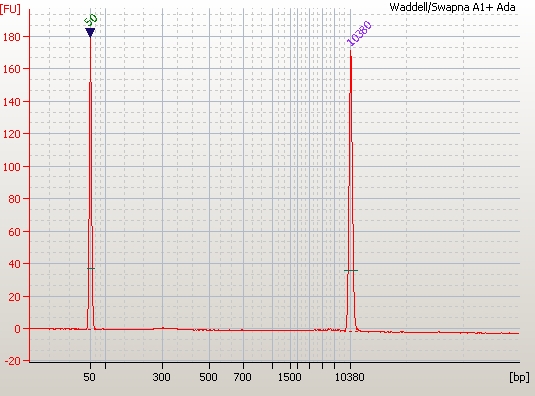Click the blue lower marker triangle at 50

[x=90, y=32]
